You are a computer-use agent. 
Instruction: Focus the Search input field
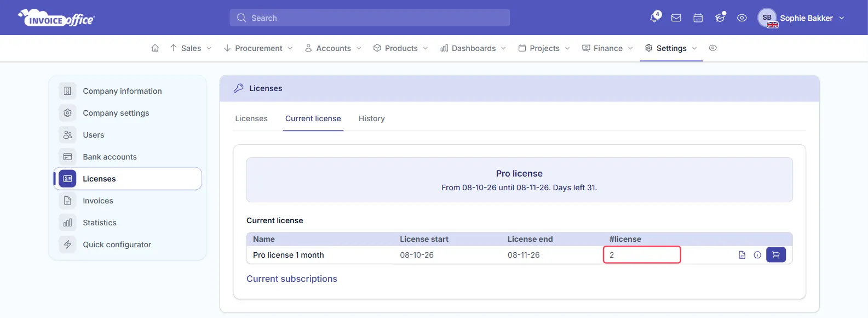(x=370, y=18)
